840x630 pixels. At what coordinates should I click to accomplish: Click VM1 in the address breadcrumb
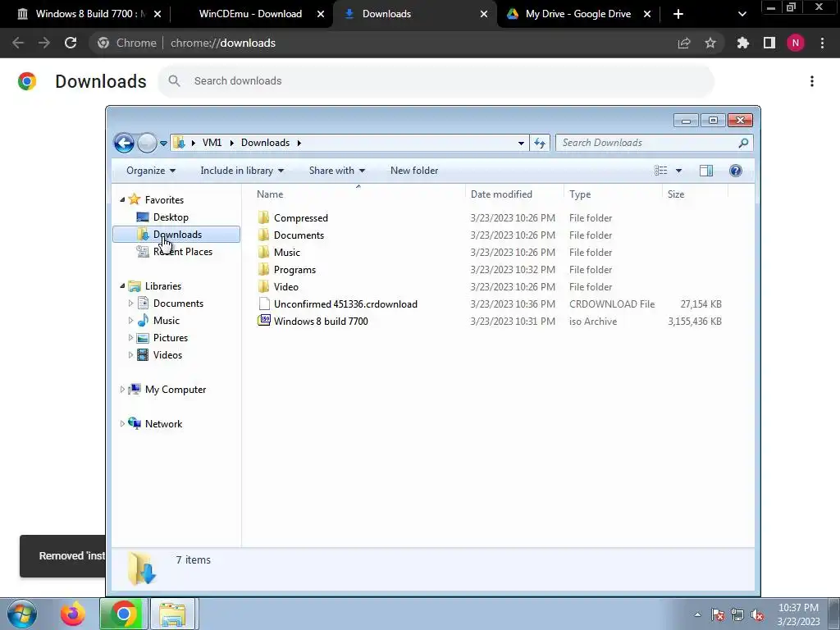coord(212,143)
